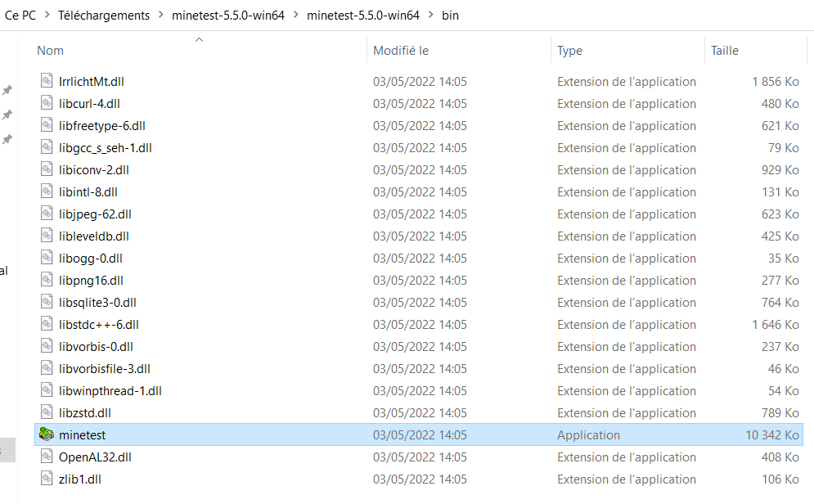
Task: Click the libvorbisfile-3.dll file icon
Action: click(47, 368)
